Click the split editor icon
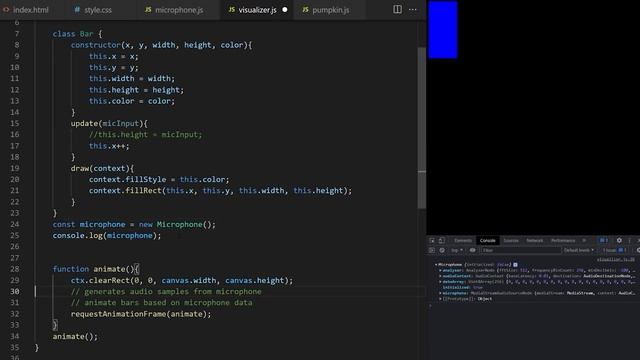This screenshot has height=360, width=640. pyautogui.click(x=397, y=9)
